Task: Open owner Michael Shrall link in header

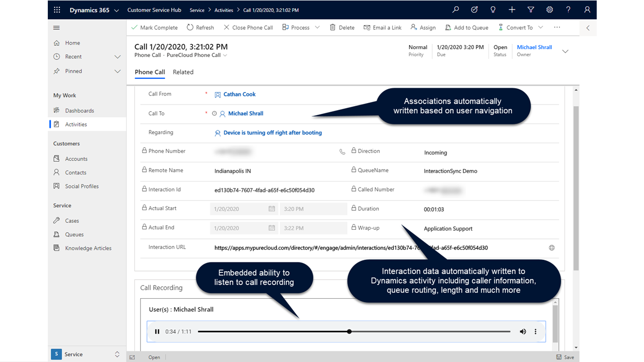Action: (x=534, y=47)
